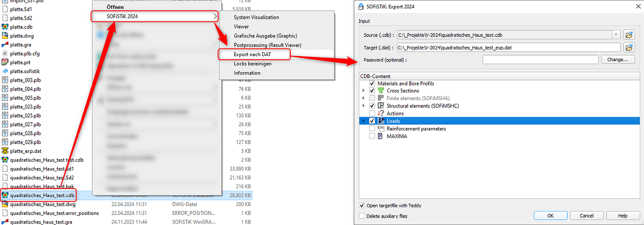Click the platte.gra file icon
This screenshot has width=644, height=225.
tap(5, 44)
